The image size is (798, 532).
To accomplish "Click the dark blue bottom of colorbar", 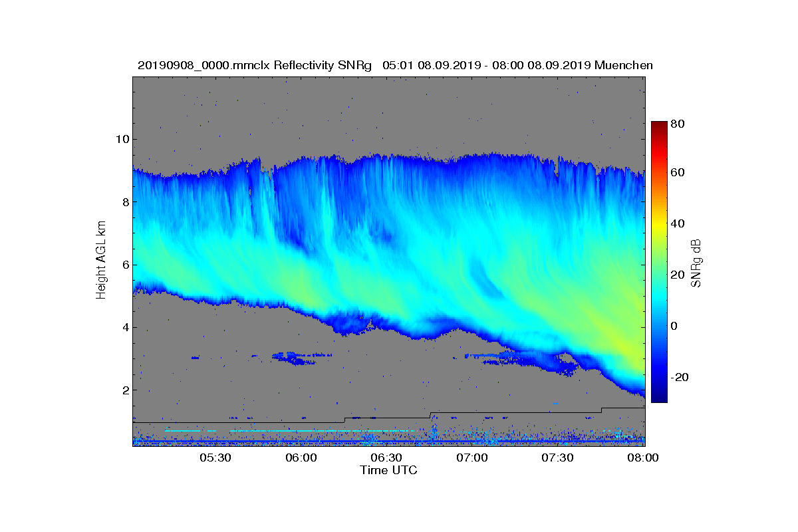I will point(659,398).
